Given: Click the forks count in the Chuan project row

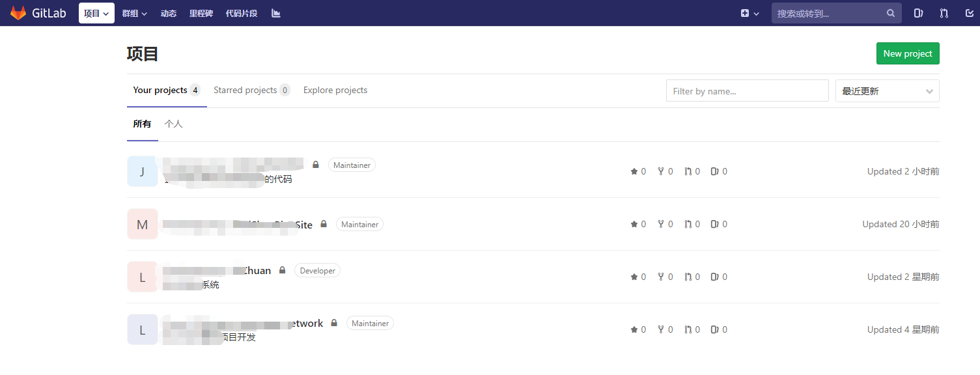Looking at the screenshot, I should coord(665,277).
